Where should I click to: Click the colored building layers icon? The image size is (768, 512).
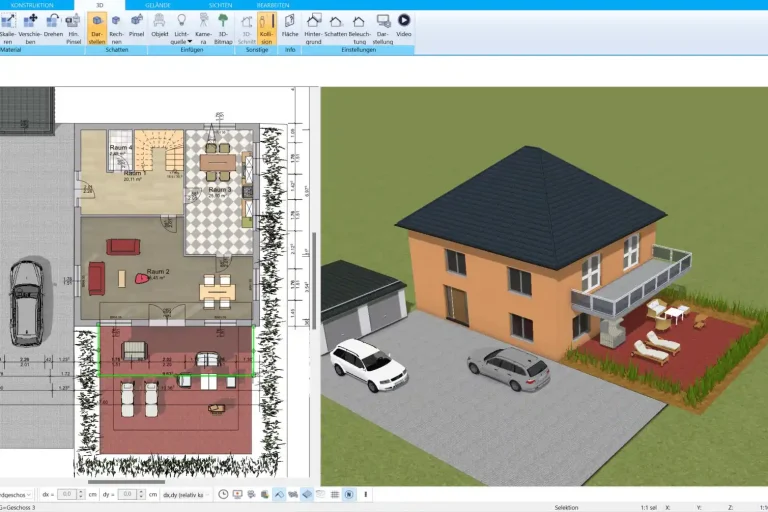tap(265, 494)
